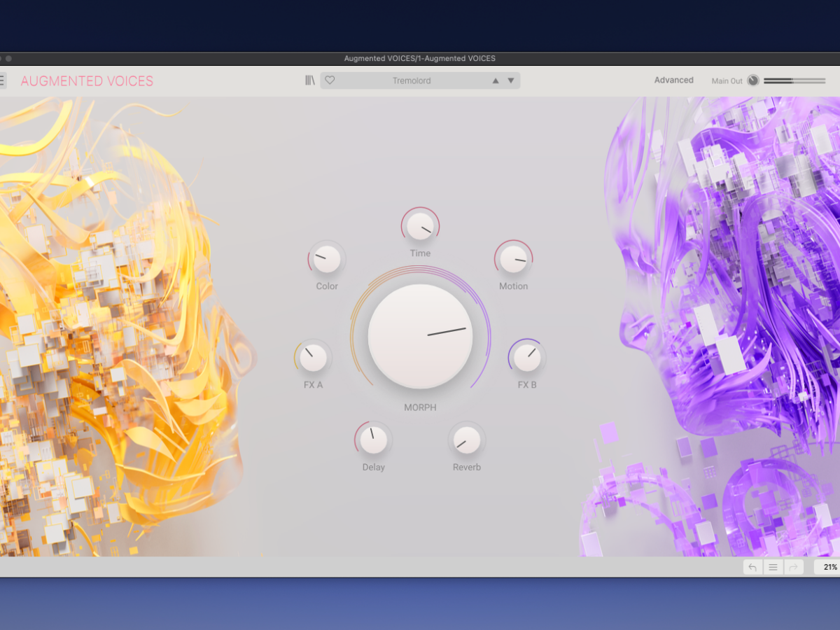Open the Tremolord preset name field
Screen dimensions: 840x630
pos(412,80)
